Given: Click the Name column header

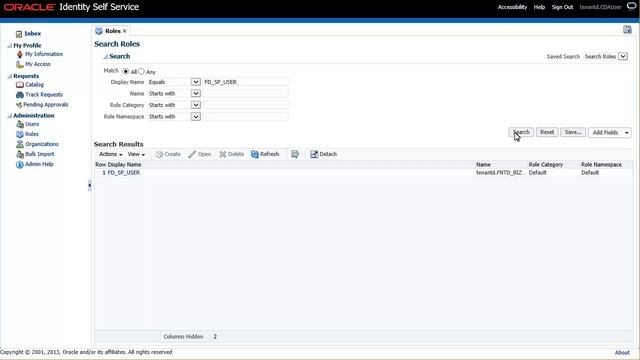Looking at the screenshot, I should pos(483,165).
